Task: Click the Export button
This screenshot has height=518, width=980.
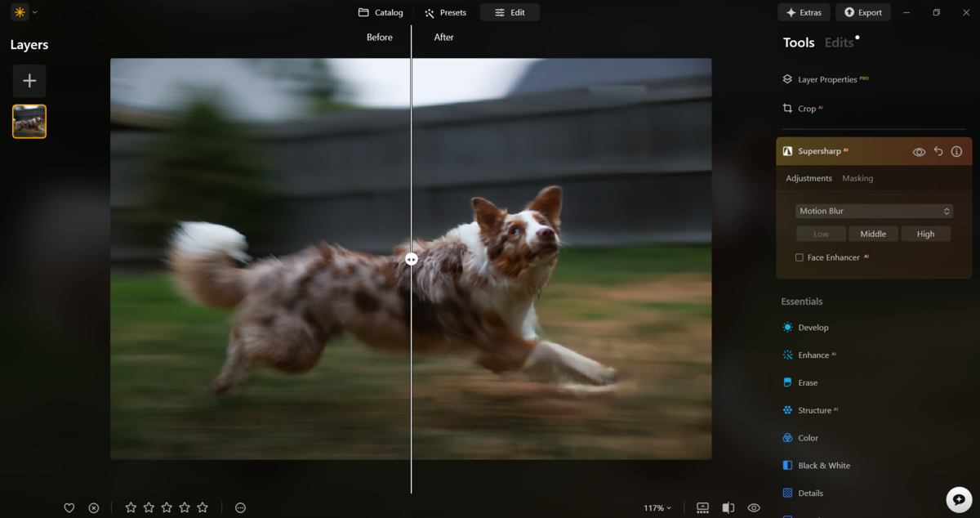Action: [x=862, y=12]
